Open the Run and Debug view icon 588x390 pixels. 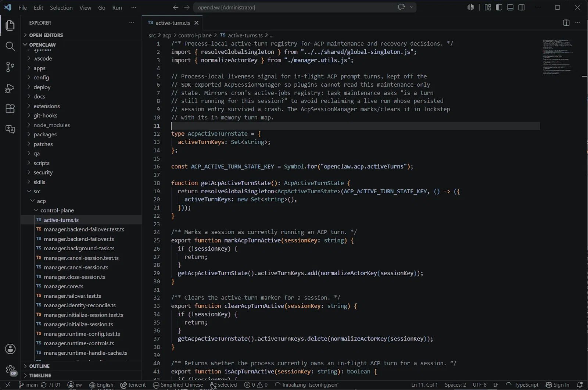[10, 88]
